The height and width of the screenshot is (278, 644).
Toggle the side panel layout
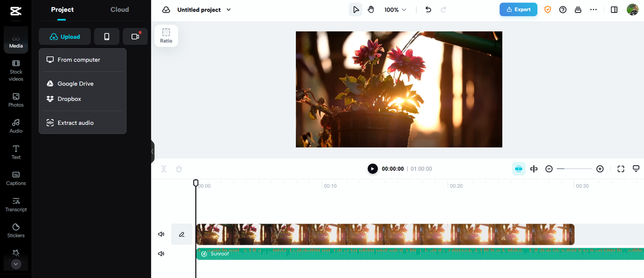pyautogui.click(x=614, y=10)
